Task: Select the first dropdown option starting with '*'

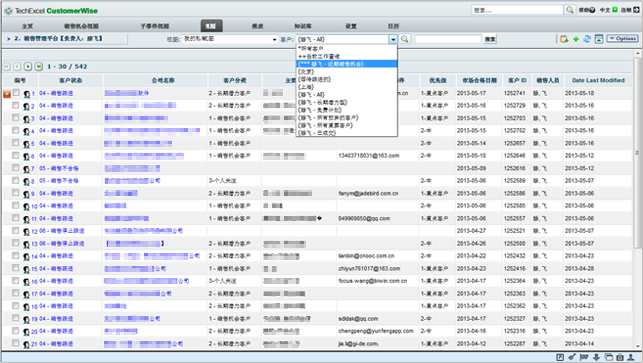Action: [x=347, y=48]
